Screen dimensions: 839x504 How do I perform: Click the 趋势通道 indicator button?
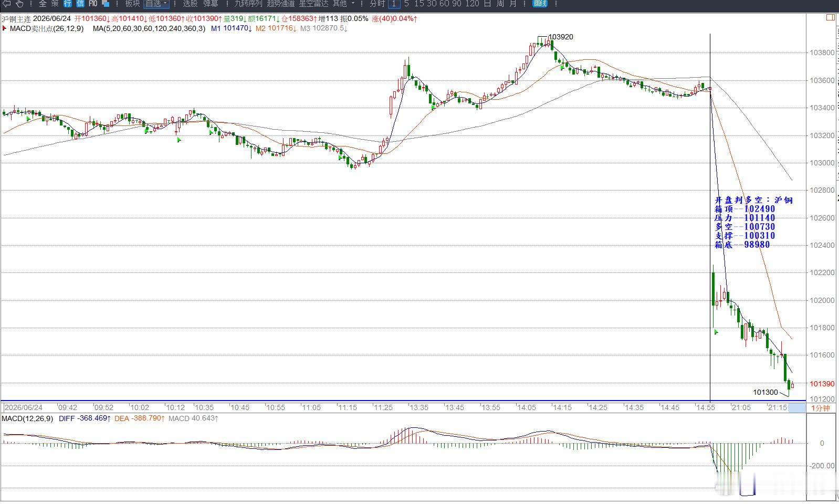click(x=280, y=4)
